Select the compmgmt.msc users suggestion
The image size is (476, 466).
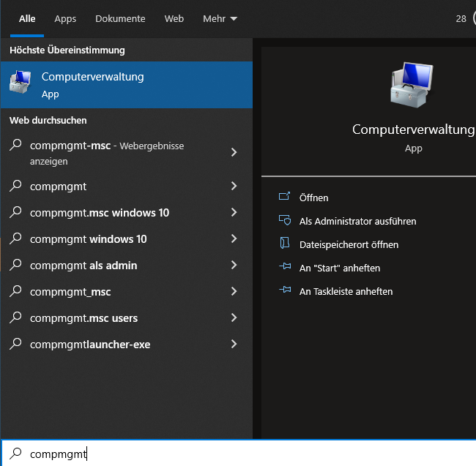[127, 318]
